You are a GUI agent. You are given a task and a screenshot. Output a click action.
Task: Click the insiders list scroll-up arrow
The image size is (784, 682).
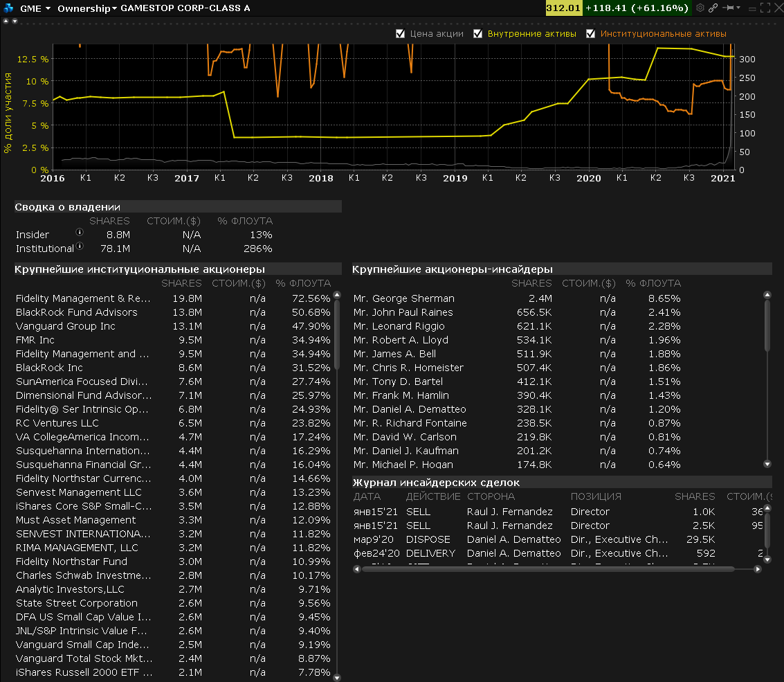[767, 295]
